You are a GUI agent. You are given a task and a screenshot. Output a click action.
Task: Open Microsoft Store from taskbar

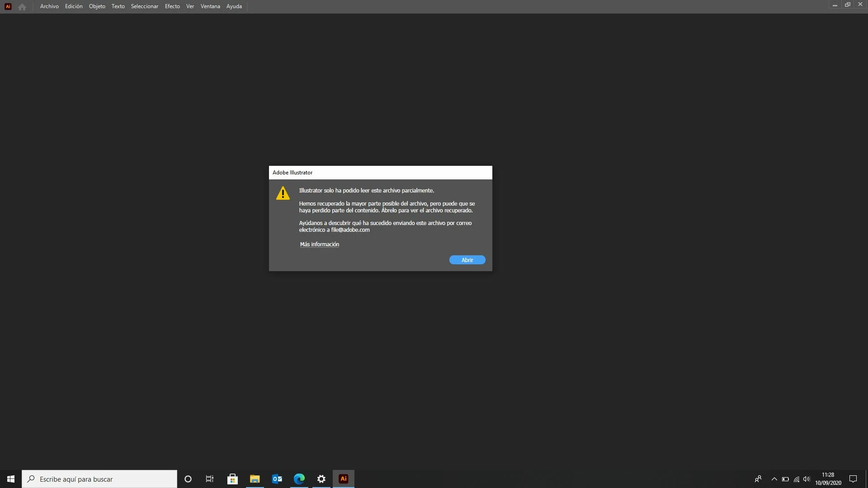coord(232,479)
